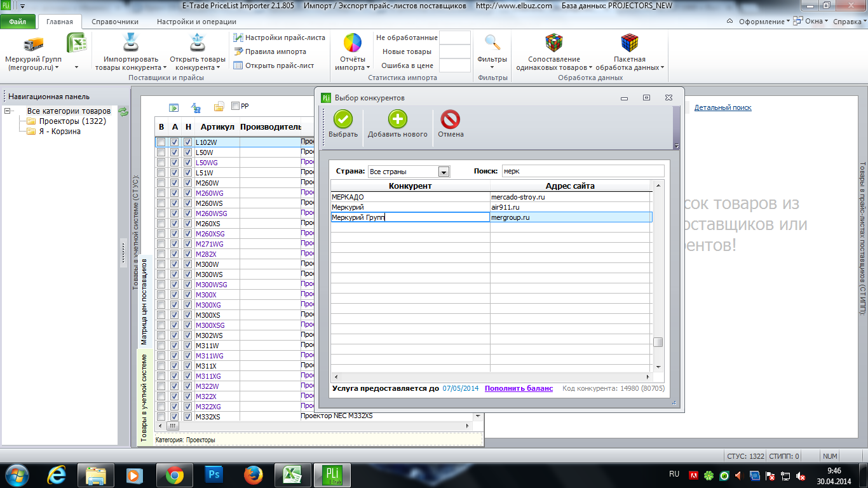The height and width of the screenshot is (488, 868).
Task: Expand Сопоставление одинаковых товаров dropdown arrow
Action: 590,67
